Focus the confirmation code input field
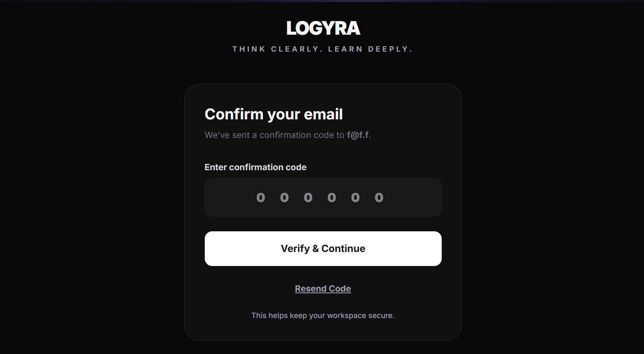The height and width of the screenshot is (354, 644). [323, 197]
